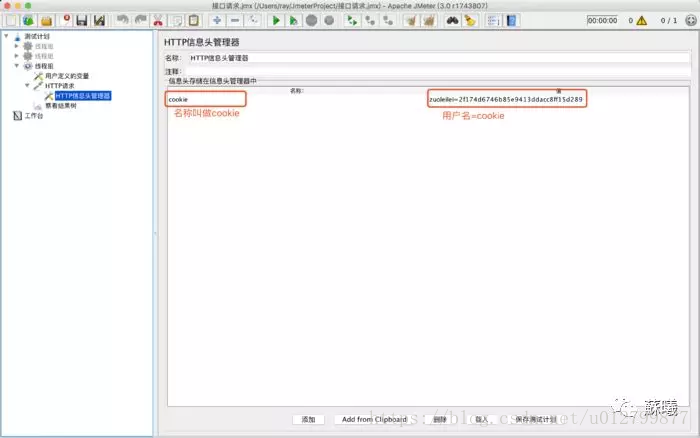Click the 保存 save headers button
Viewport: 700px width, 438px height.
[x=536, y=420]
